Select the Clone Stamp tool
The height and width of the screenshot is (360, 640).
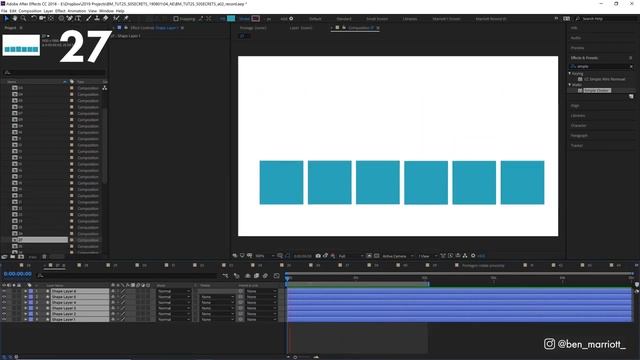pyautogui.click(x=97, y=18)
